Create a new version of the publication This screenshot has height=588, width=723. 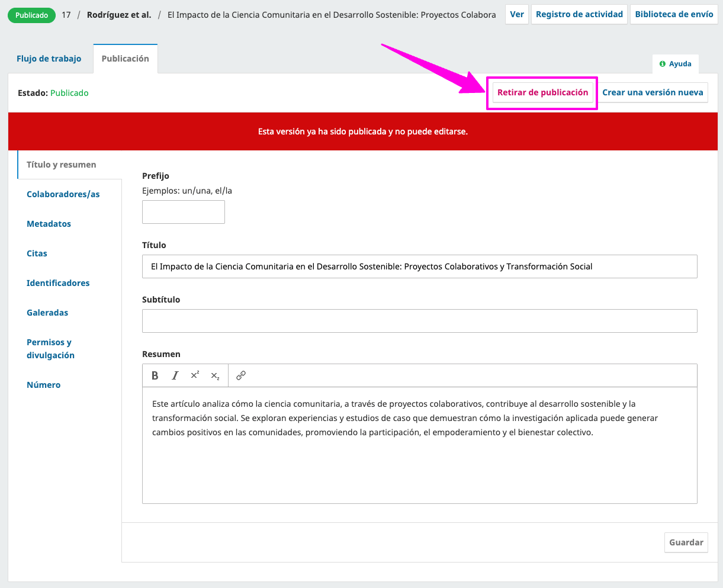pyautogui.click(x=653, y=92)
